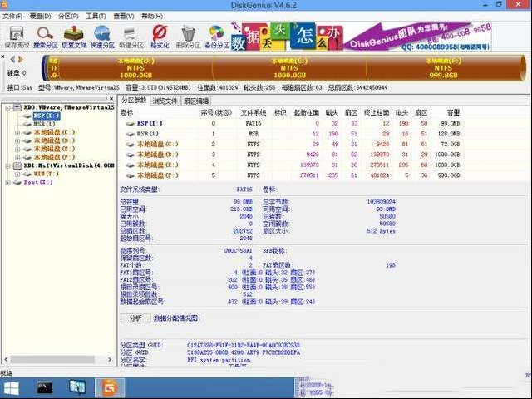Image resolution: width=532 pixels, height=399 pixels.
Task: Select MSR(1) in the disk tree
Action: coord(44,124)
